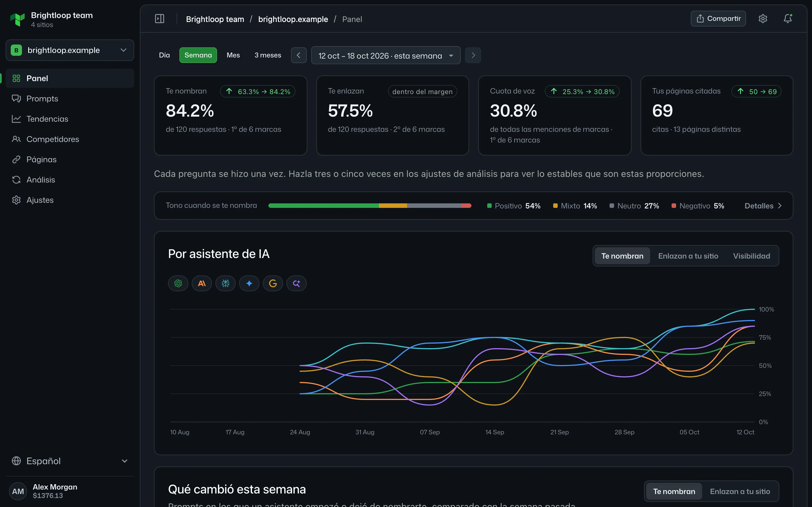Viewport: 812px width, 507px height.
Task: Toggle the Google assistant filter icon
Action: pyautogui.click(x=273, y=283)
